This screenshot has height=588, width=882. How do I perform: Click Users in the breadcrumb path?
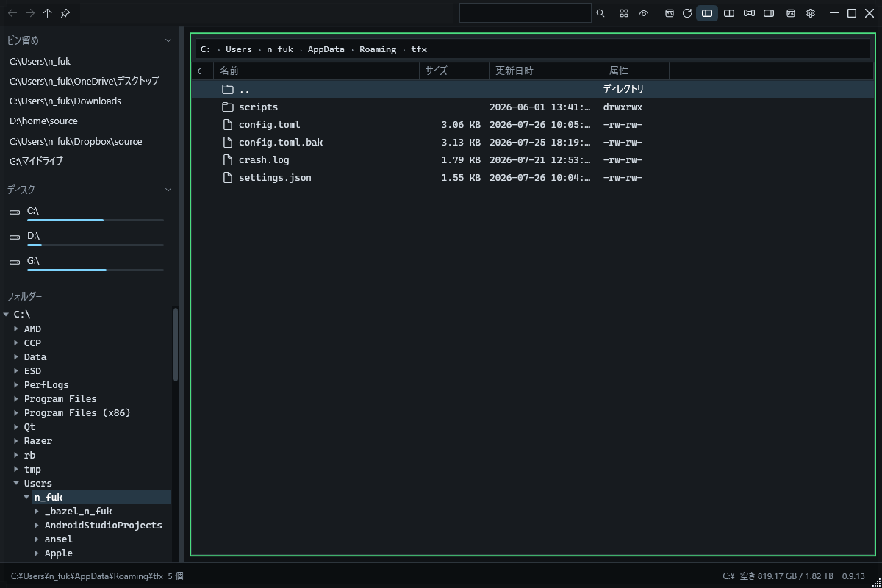pos(239,49)
